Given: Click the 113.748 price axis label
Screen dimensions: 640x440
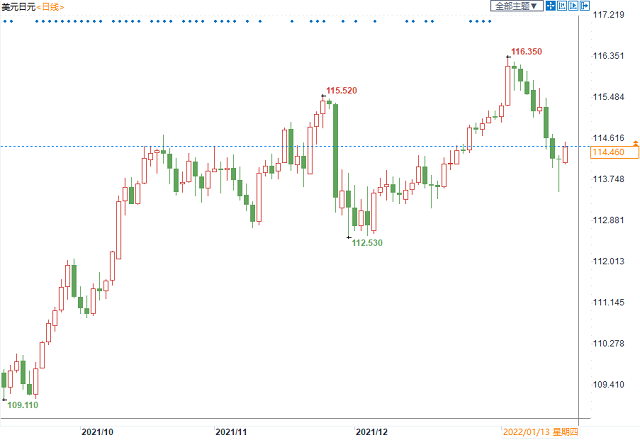Looking at the screenshot, I should (x=610, y=179).
